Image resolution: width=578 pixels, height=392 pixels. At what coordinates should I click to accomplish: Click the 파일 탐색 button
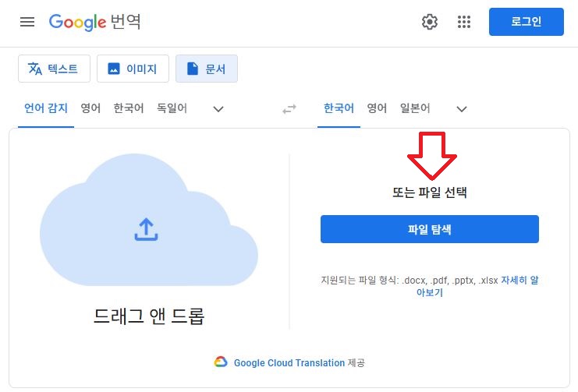[430, 229]
